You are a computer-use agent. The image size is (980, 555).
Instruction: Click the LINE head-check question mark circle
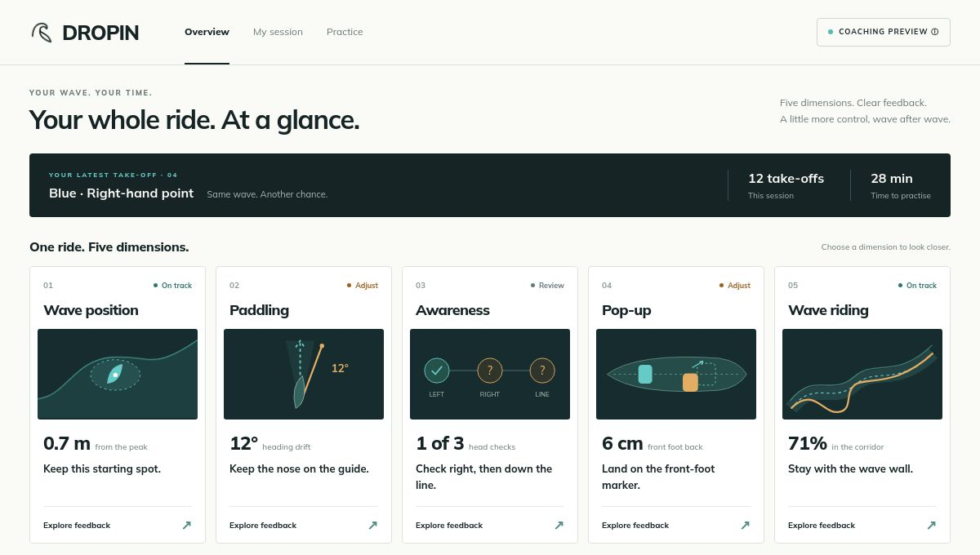click(x=542, y=371)
